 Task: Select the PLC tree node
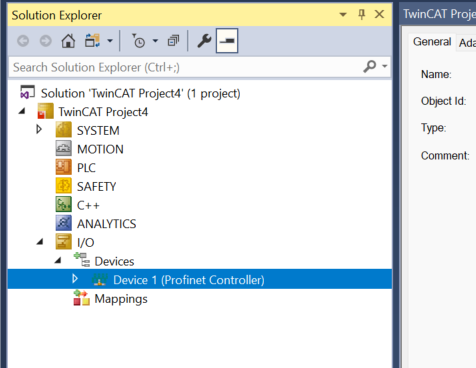[86, 168]
